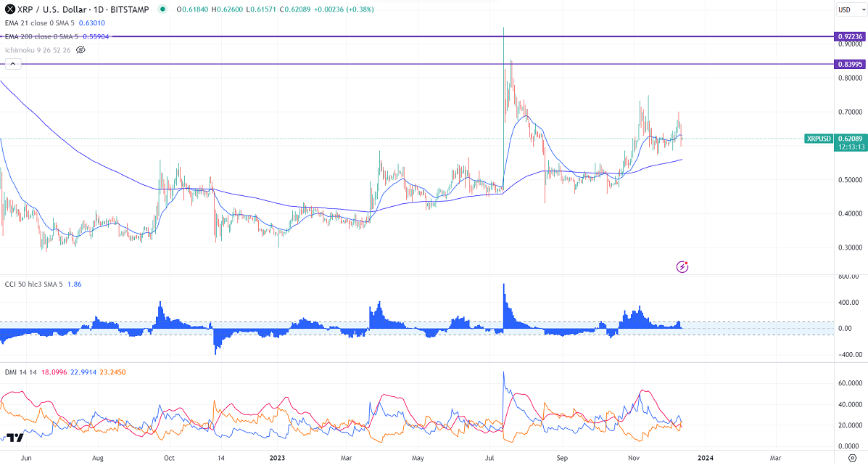Click the CCI value 1.86

tap(74, 284)
